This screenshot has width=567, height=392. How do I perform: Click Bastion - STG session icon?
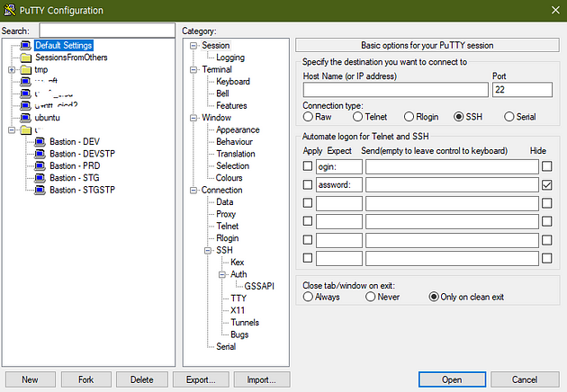(x=40, y=178)
